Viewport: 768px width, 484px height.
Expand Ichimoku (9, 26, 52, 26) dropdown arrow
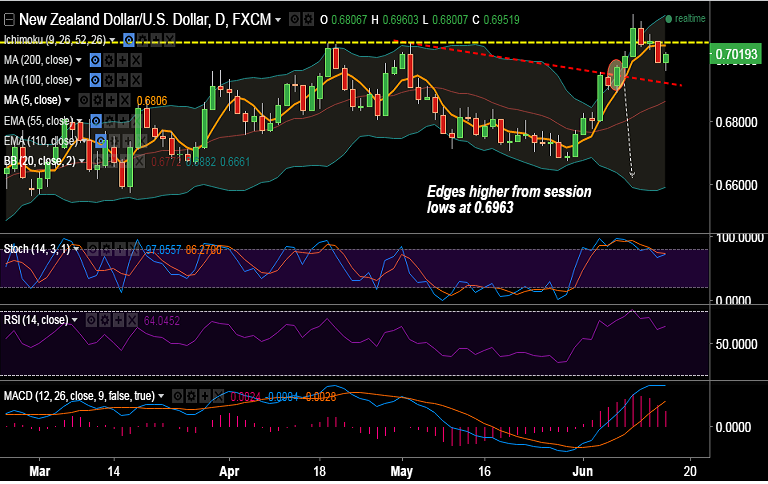pyautogui.click(x=113, y=40)
